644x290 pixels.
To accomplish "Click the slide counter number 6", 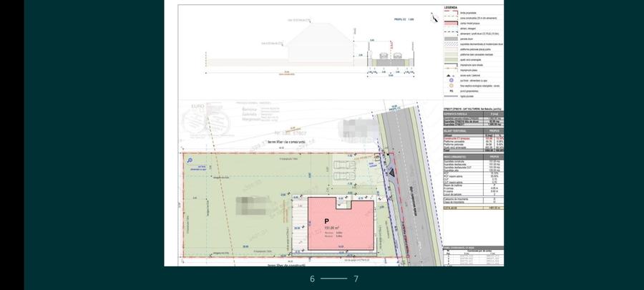I will pos(312,279).
